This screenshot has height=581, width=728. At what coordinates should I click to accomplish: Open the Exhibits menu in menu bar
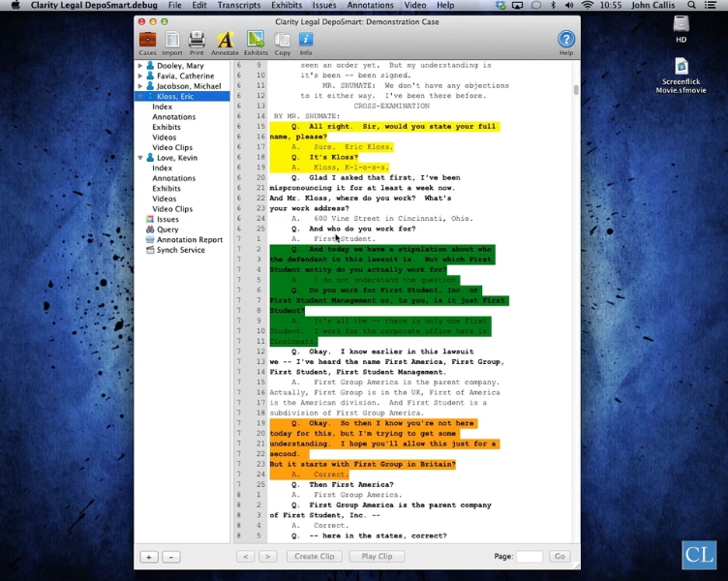point(287,5)
